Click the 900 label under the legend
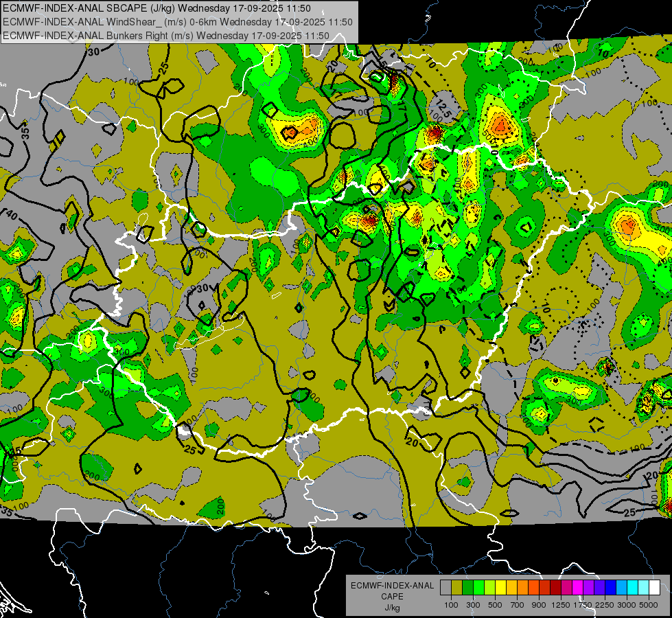 (x=539, y=605)
